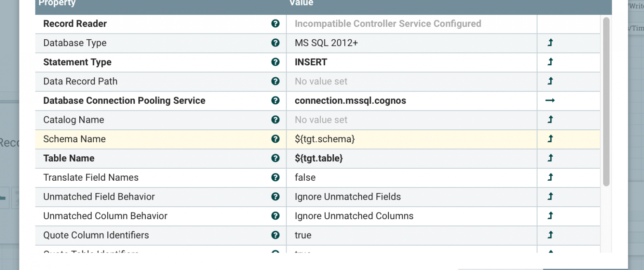Open the help icon for Record Reader

point(275,24)
